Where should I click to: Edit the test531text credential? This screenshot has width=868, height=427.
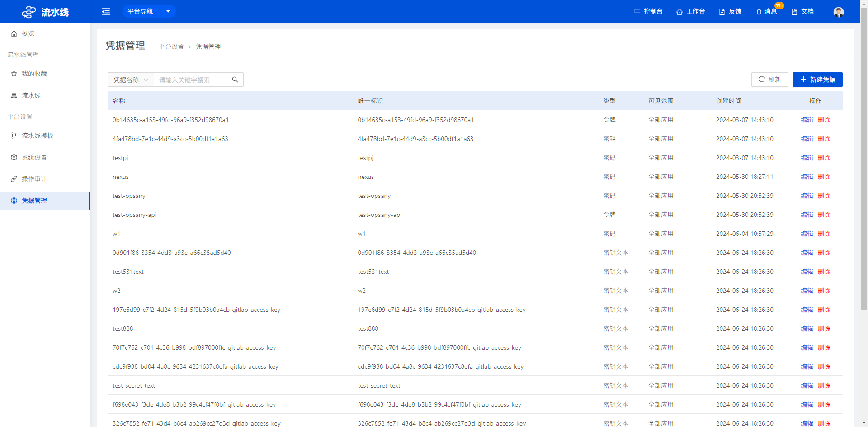[x=807, y=272]
